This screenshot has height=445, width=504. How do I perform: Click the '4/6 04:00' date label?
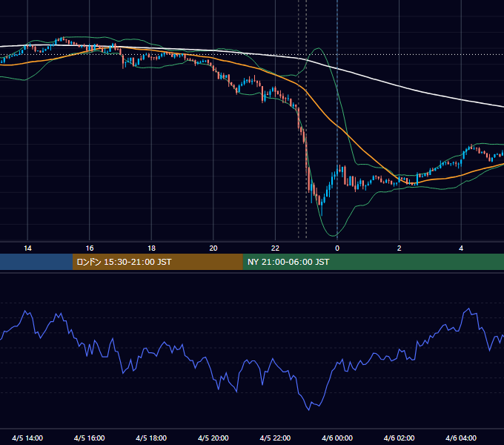pos(461,438)
